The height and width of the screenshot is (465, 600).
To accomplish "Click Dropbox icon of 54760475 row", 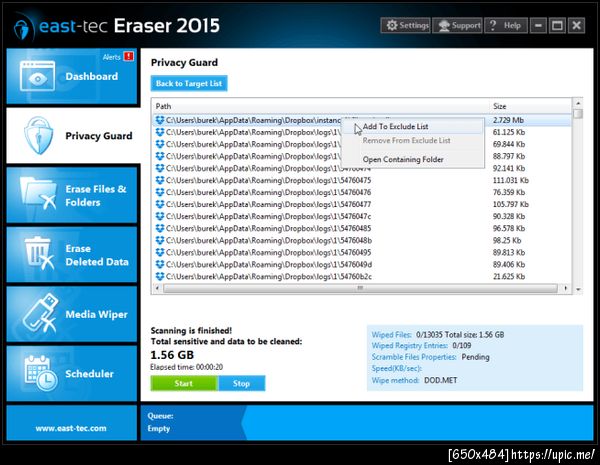I will point(160,180).
